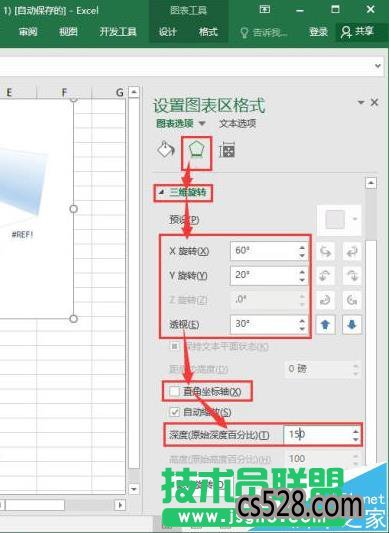Click the Tell me lightbulb search

coord(264,33)
